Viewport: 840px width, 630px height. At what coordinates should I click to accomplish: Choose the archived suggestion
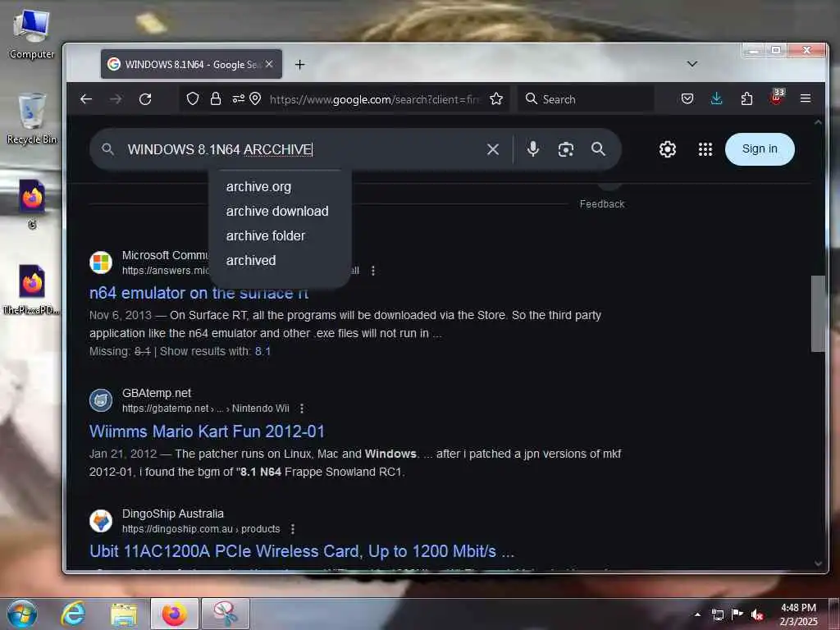point(251,260)
